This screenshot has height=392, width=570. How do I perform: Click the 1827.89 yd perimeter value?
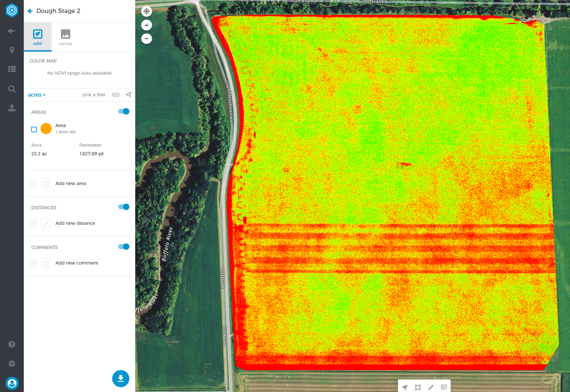91,154
